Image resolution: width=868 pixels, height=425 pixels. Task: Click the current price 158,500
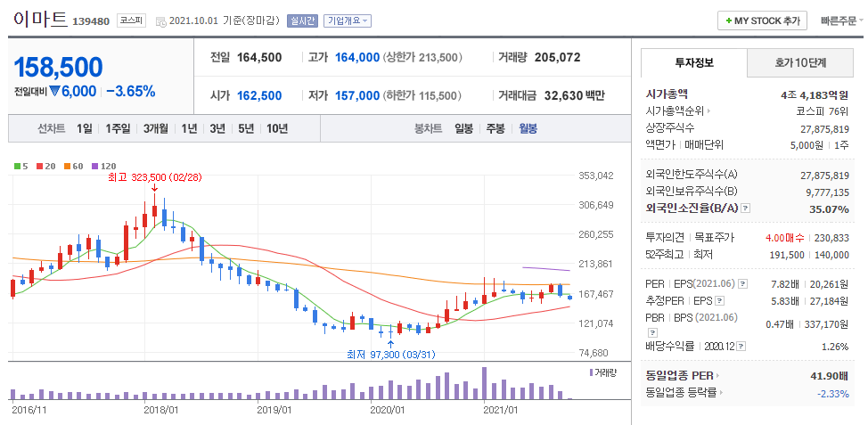point(58,67)
